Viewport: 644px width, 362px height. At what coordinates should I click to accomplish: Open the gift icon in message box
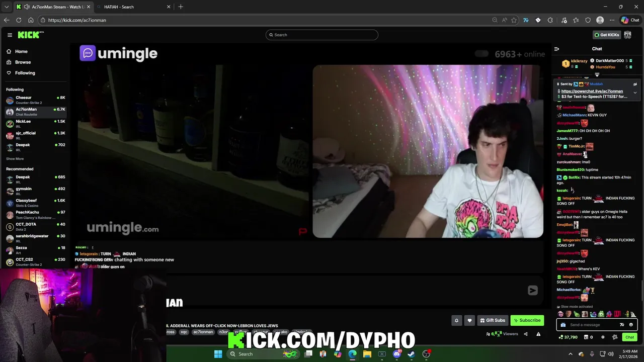(563, 325)
